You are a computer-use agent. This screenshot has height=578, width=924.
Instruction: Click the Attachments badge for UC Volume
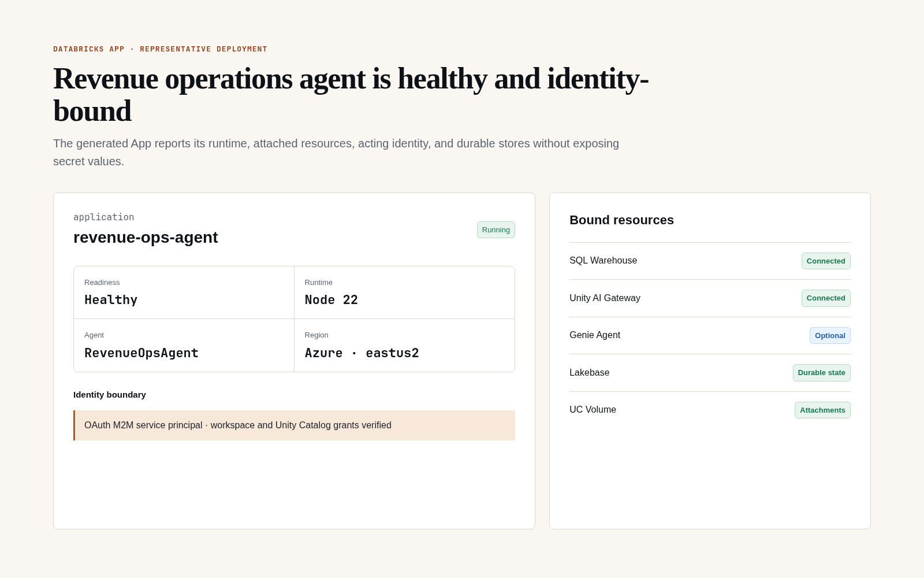pos(822,410)
